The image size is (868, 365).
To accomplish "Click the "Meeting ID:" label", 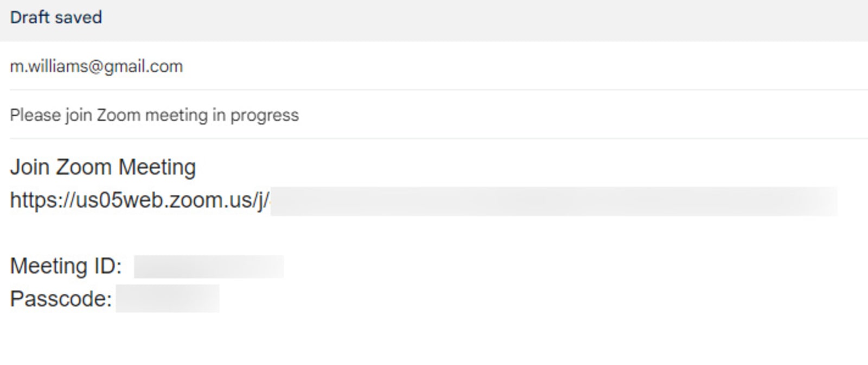I will (x=66, y=266).
